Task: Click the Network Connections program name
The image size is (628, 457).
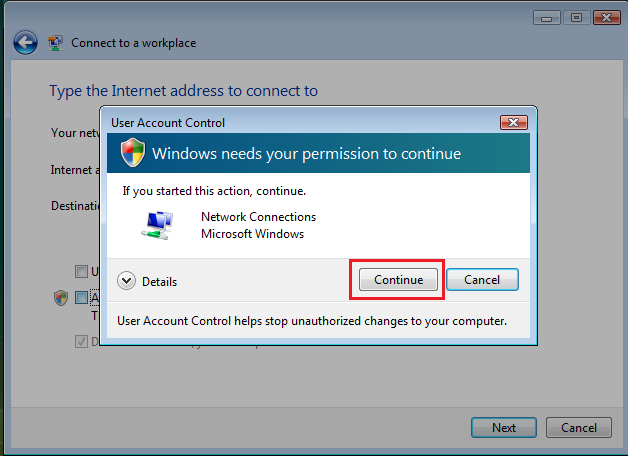Action: (258, 217)
